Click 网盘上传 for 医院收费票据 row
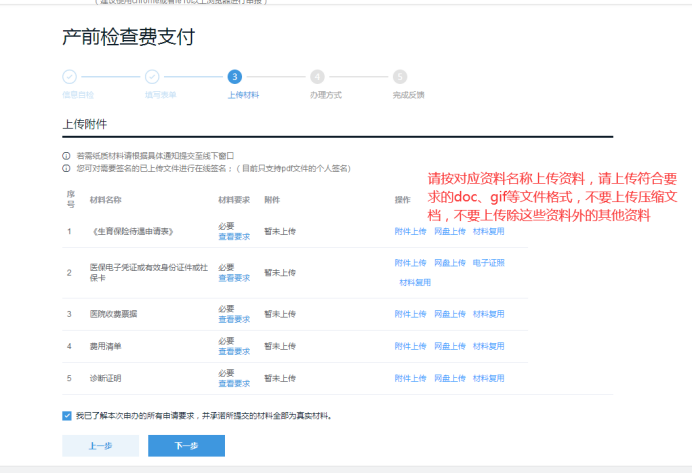Image resolution: width=692 pixels, height=473 pixels. click(449, 314)
